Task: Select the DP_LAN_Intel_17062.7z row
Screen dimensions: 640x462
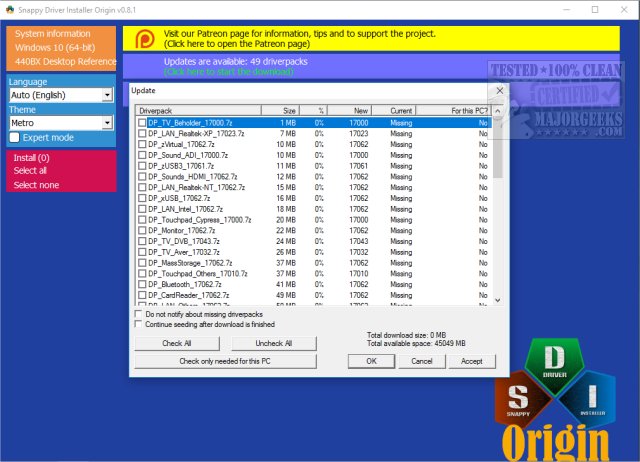Action: pos(313,209)
